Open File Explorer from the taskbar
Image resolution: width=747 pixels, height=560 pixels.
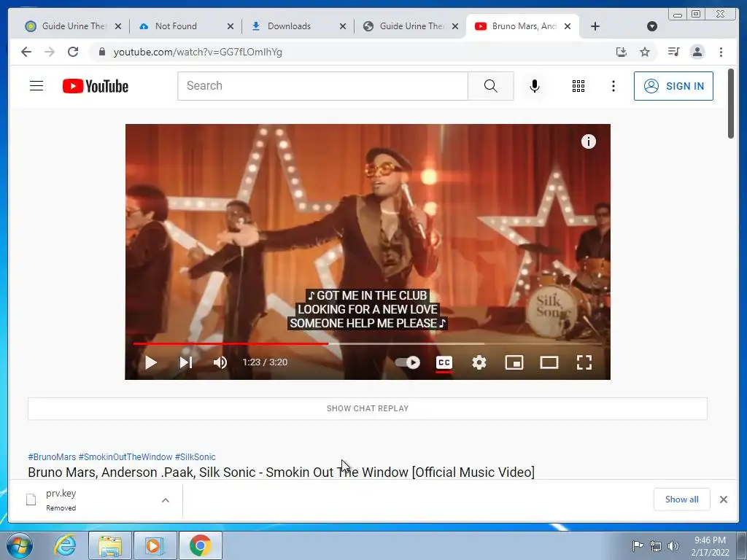point(110,545)
